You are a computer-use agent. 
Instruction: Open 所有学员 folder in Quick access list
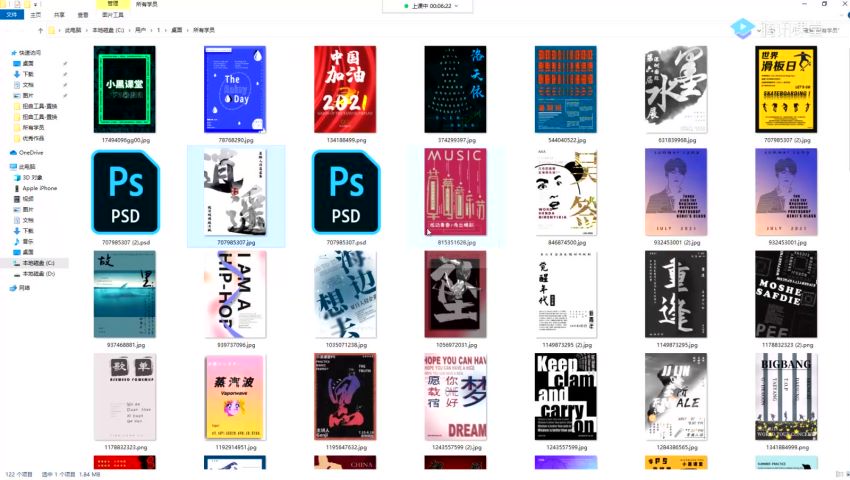point(29,127)
